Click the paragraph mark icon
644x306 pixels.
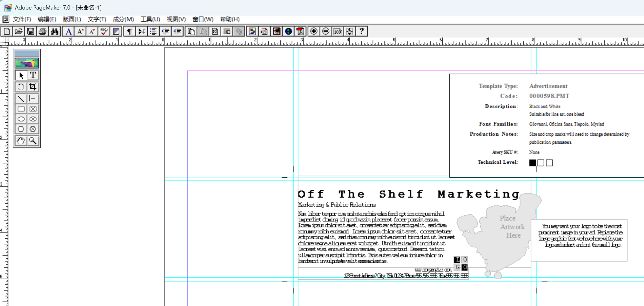130,31
